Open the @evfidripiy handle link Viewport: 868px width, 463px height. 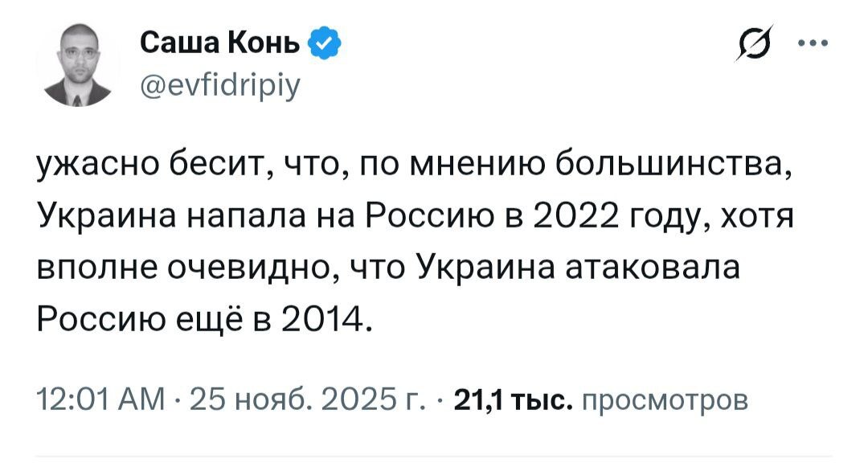222,83
